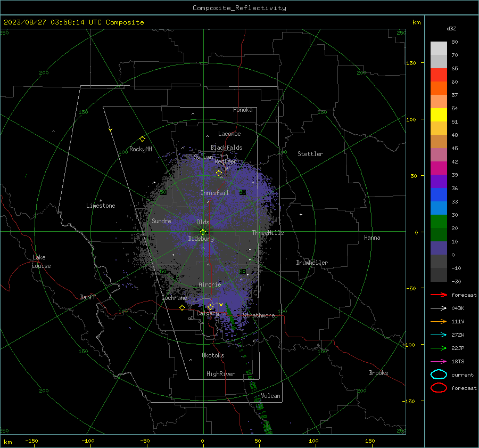Click the Hanna town label

point(372,238)
